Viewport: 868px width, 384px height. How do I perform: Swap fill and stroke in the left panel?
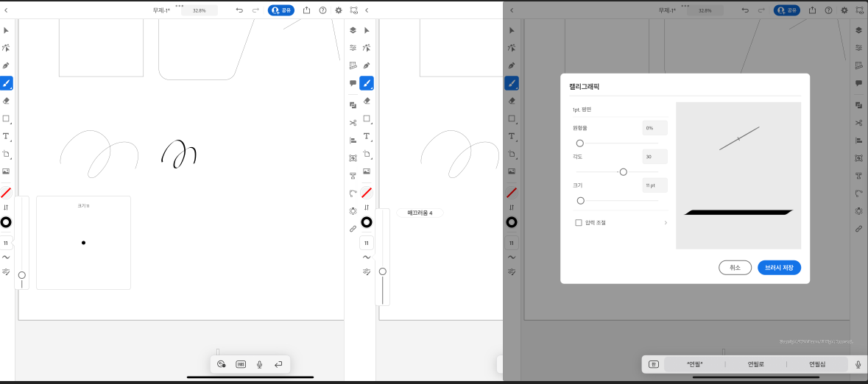pos(6,207)
